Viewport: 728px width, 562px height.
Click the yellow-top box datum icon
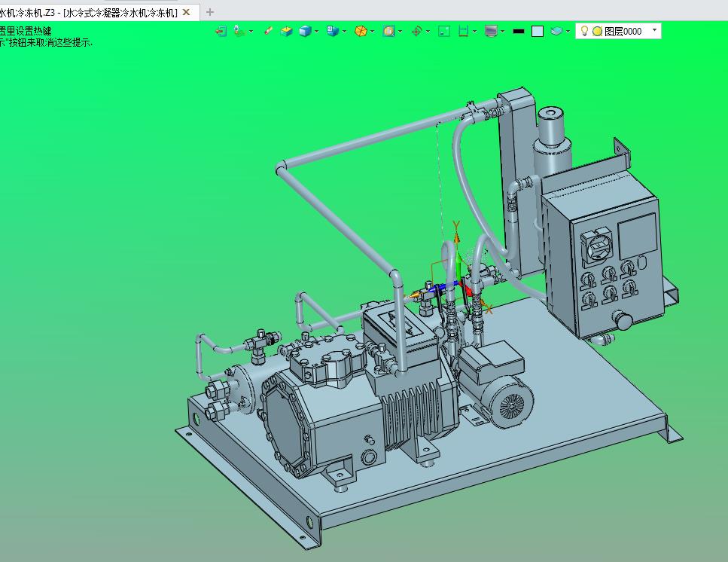click(287, 31)
